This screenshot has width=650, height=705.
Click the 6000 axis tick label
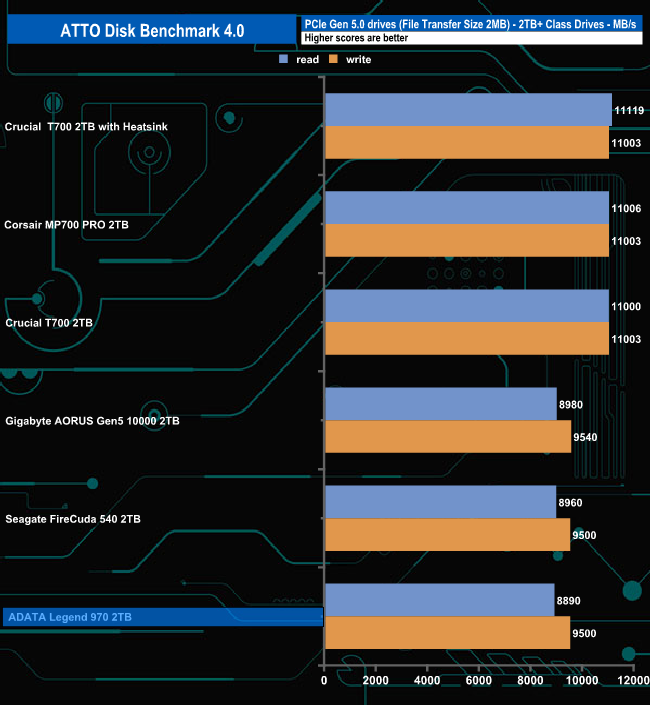pos(479,680)
